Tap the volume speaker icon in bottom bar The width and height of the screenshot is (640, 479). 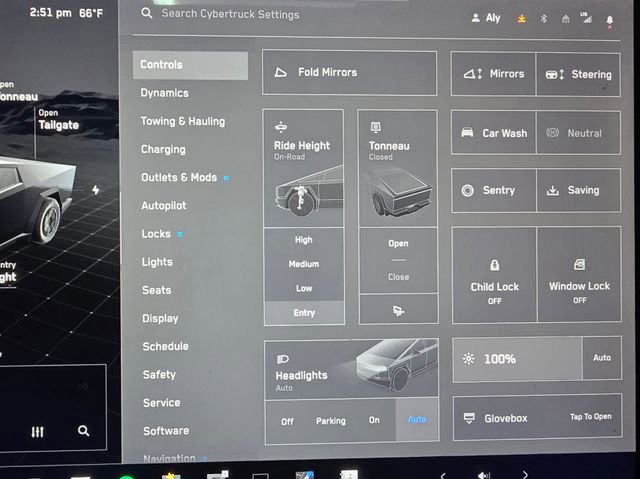click(x=484, y=475)
